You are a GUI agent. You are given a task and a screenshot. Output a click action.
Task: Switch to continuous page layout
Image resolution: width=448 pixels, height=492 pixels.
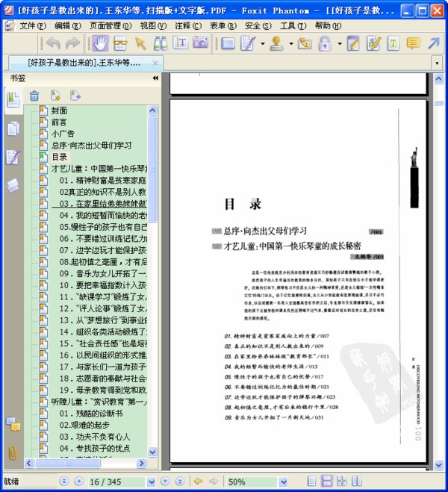point(326,481)
